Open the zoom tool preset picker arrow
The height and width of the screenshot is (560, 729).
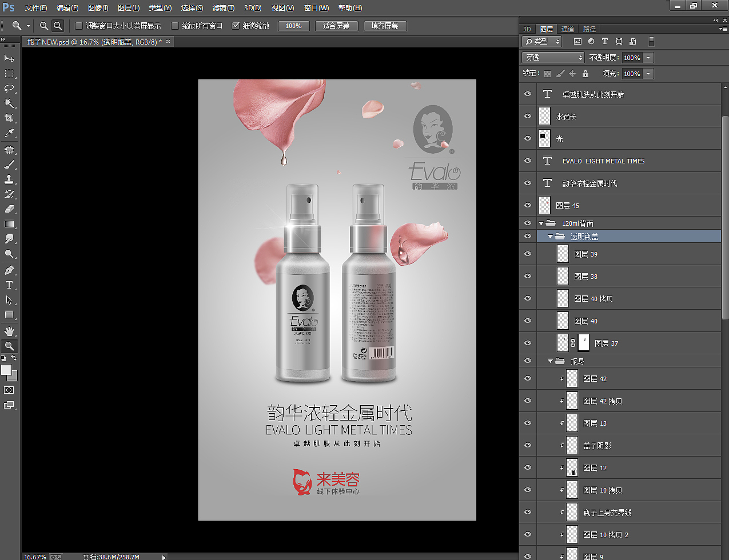tap(28, 26)
